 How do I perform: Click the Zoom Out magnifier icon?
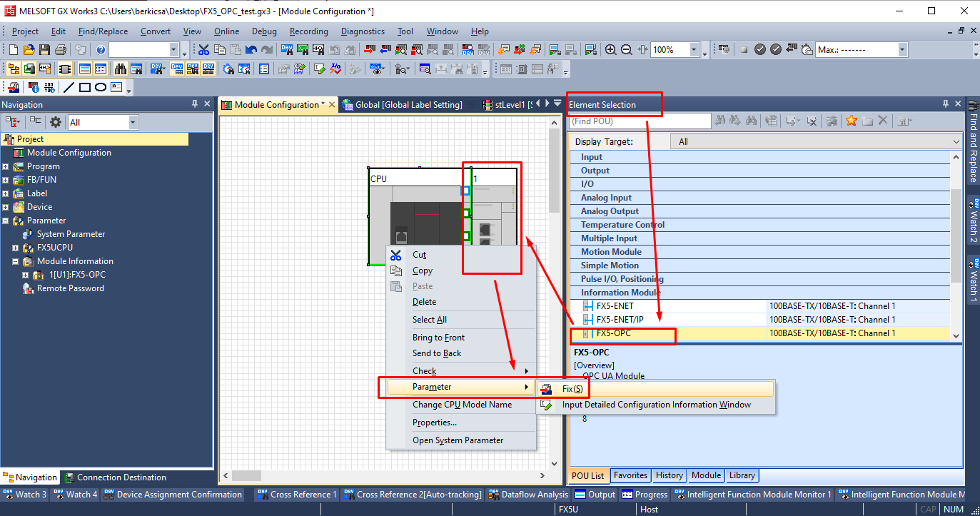(x=627, y=50)
